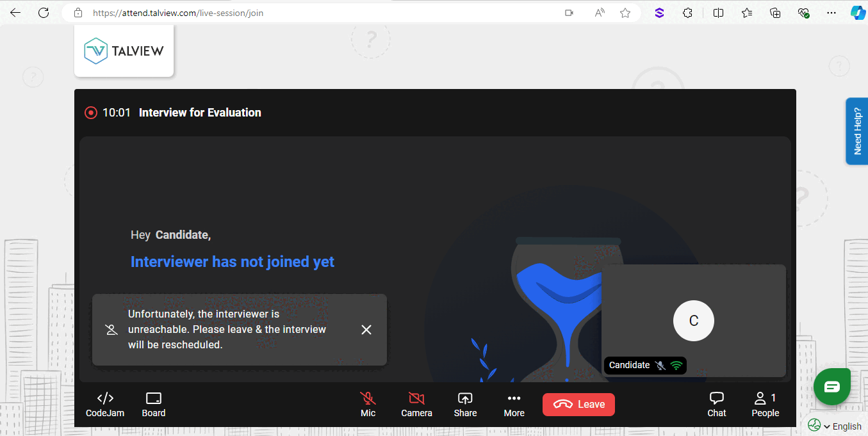Click the 'Interviewer has not joined yet' text
The height and width of the screenshot is (436, 868).
(x=233, y=262)
